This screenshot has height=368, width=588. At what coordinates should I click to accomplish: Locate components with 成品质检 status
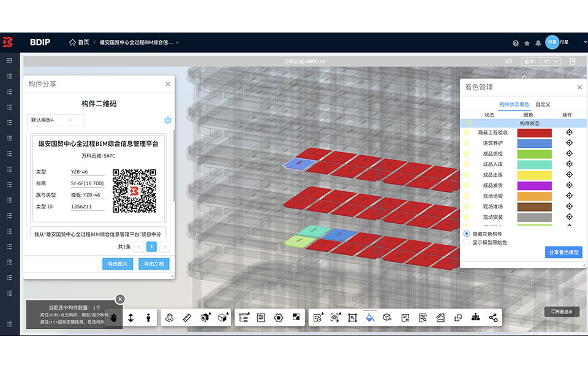(569, 153)
